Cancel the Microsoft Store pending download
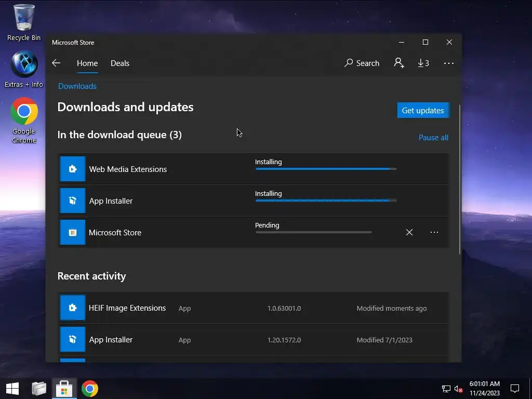532x399 pixels. (x=409, y=232)
